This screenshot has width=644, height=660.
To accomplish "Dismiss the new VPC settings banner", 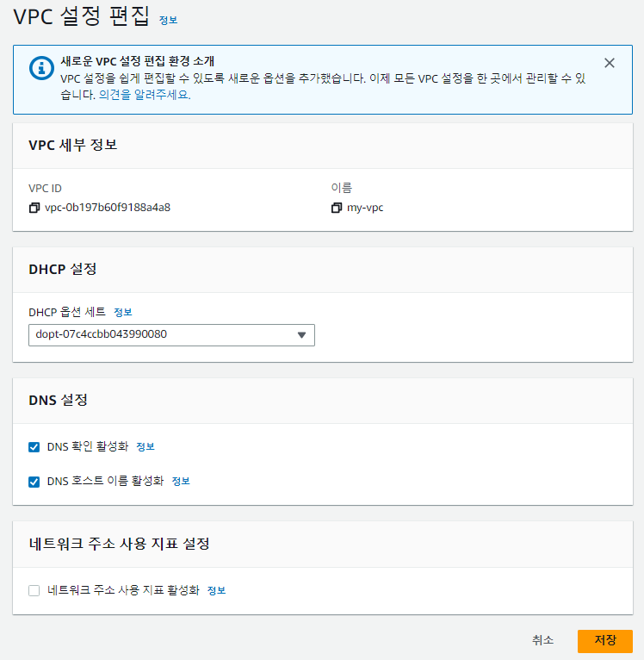I will click(609, 63).
